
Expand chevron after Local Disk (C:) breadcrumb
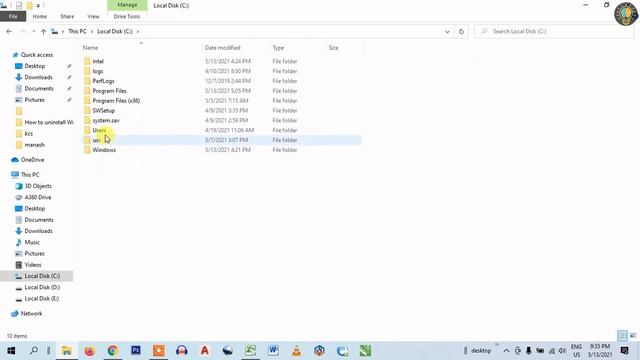(x=138, y=31)
